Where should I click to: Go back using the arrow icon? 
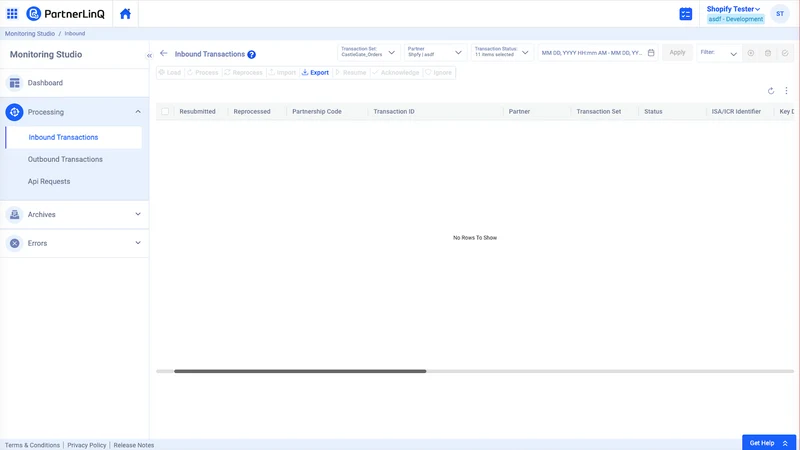[x=164, y=53]
